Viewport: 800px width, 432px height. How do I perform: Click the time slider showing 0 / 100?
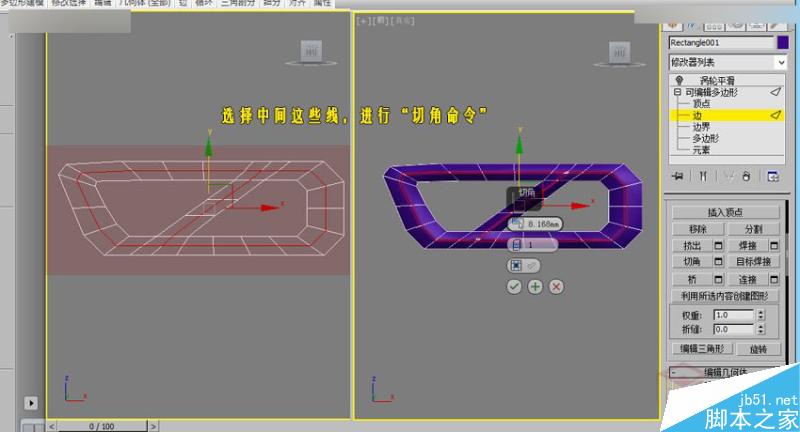(x=102, y=426)
